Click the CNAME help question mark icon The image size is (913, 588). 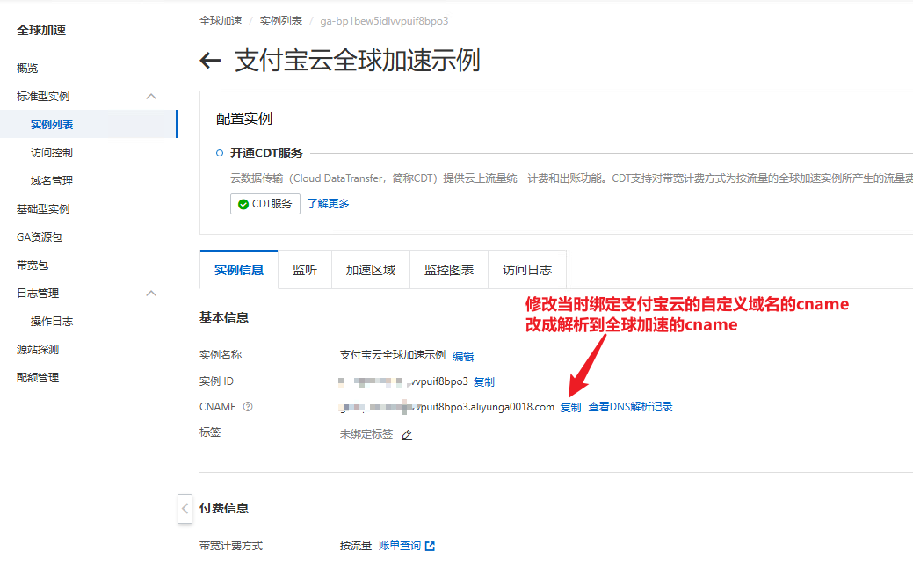click(248, 407)
